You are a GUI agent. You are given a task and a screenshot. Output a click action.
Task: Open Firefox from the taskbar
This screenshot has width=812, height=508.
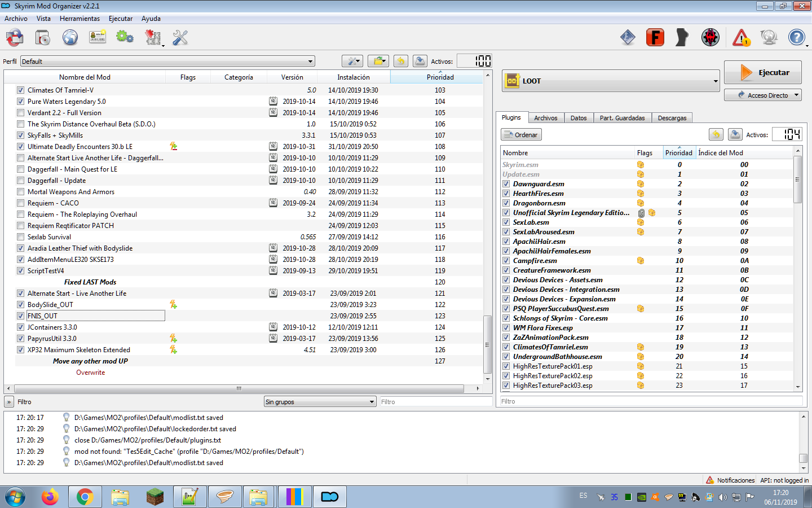[50, 497]
